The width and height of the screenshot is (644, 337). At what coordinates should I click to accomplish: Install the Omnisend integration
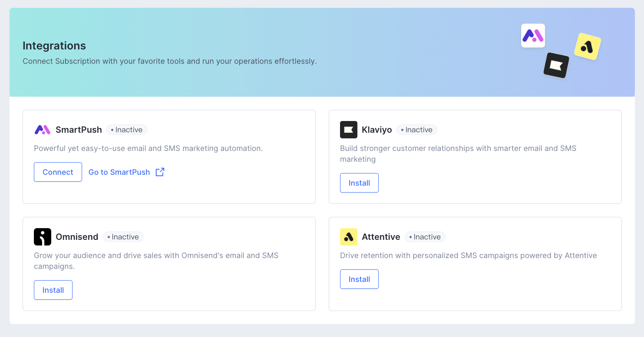(53, 290)
